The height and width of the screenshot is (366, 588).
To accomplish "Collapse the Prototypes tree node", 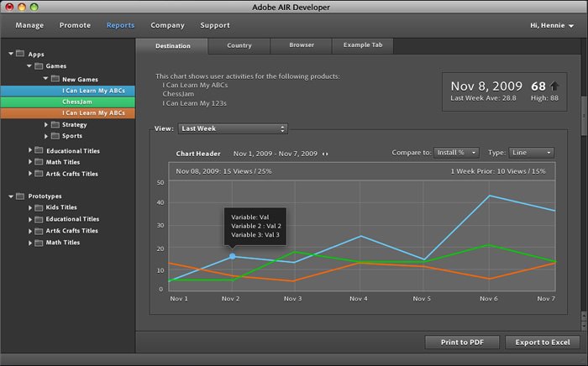I will (x=11, y=196).
